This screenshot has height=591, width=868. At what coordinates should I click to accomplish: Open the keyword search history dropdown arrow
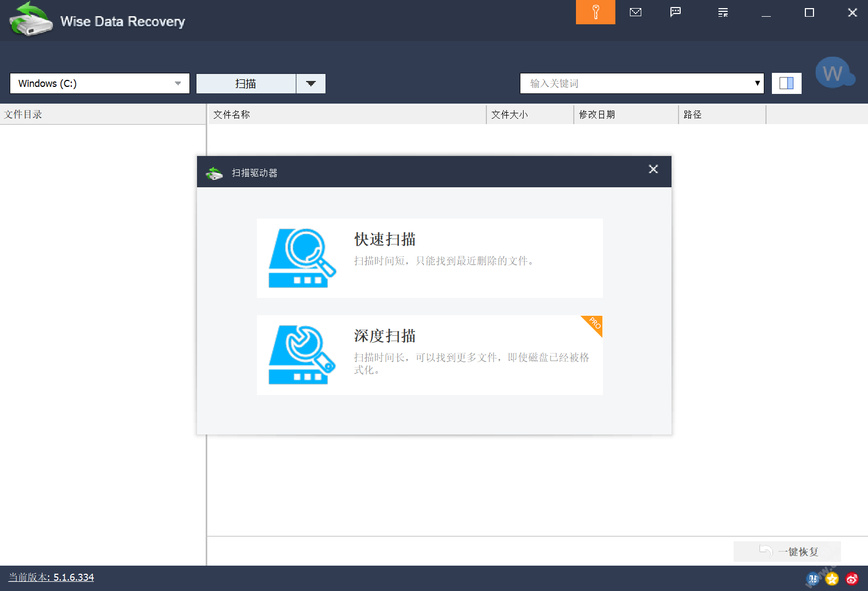(757, 83)
